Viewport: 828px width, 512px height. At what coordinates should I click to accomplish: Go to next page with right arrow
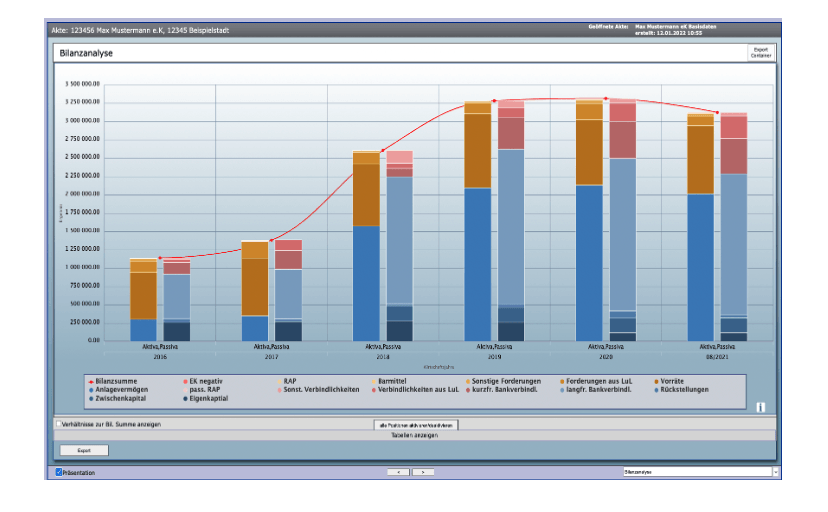[x=423, y=471]
